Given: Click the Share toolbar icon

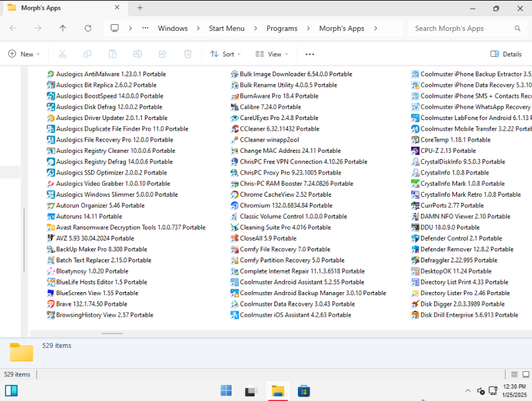Looking at the screenshot, I should [163, 54].
